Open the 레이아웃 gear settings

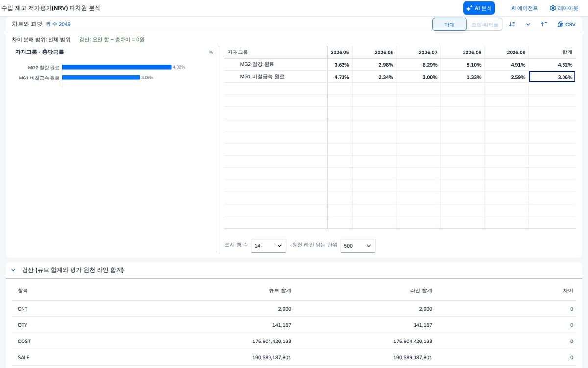click(564, 8)
